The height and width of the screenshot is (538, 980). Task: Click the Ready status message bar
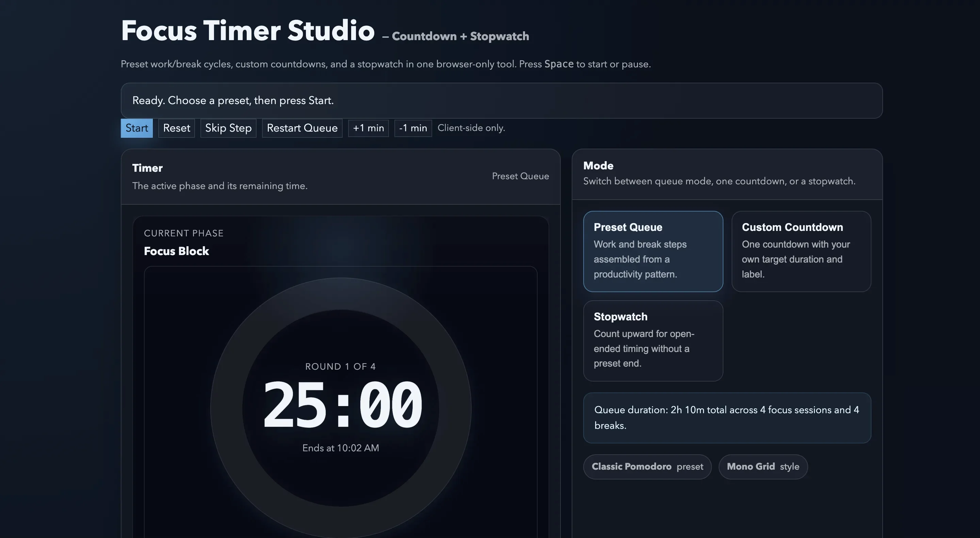502,100
